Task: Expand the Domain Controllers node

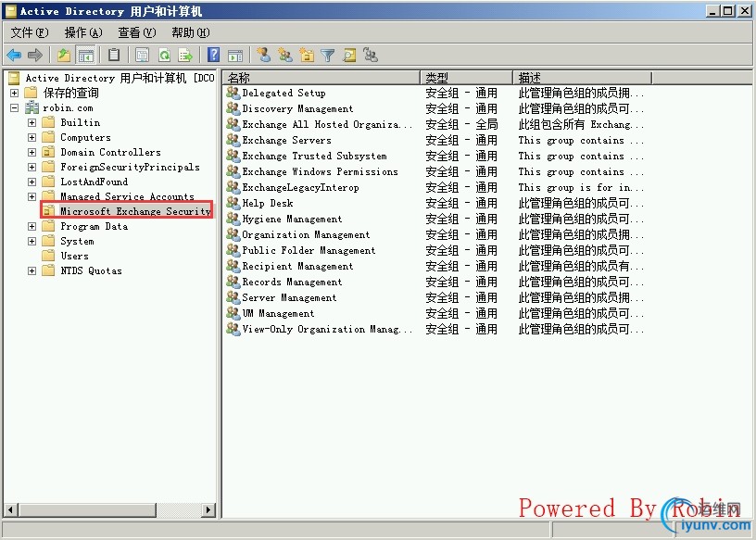Action: click(31, 152)
